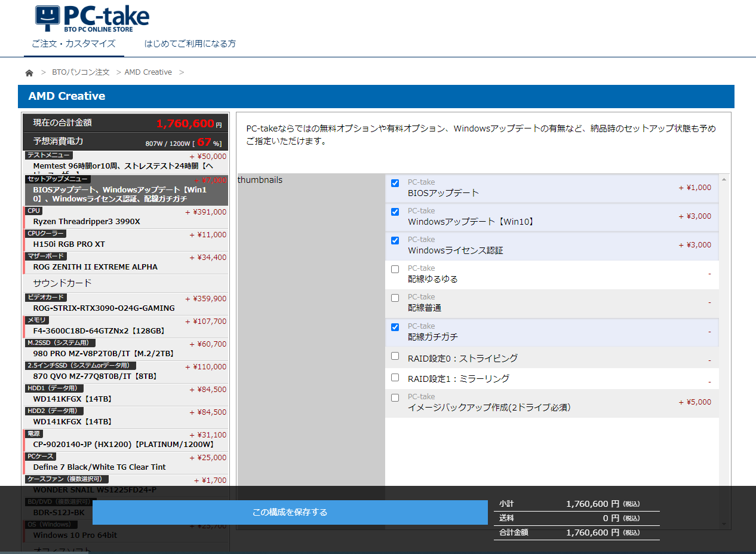The width and height of the screenshot is (756, 554).
Task: Check RAID設定0：ストライピング
Action: pyautogui.click(x=395, y=356)
